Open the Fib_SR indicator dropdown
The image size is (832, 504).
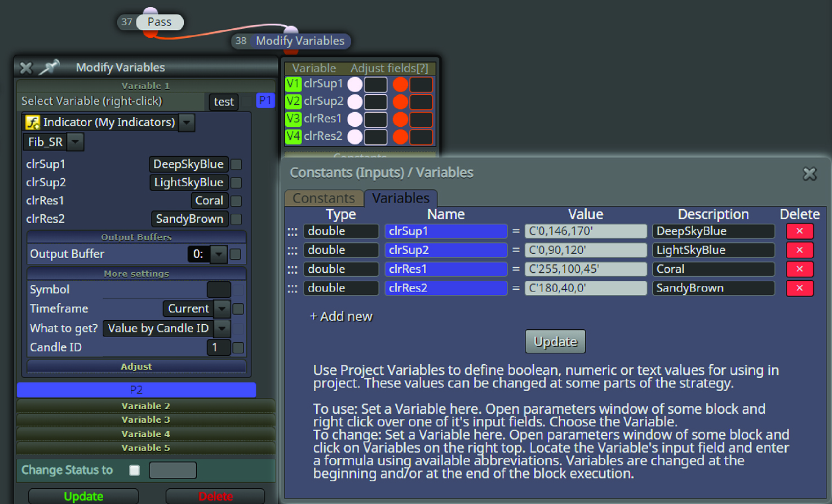pyautogui.click(x=75, y=142)
